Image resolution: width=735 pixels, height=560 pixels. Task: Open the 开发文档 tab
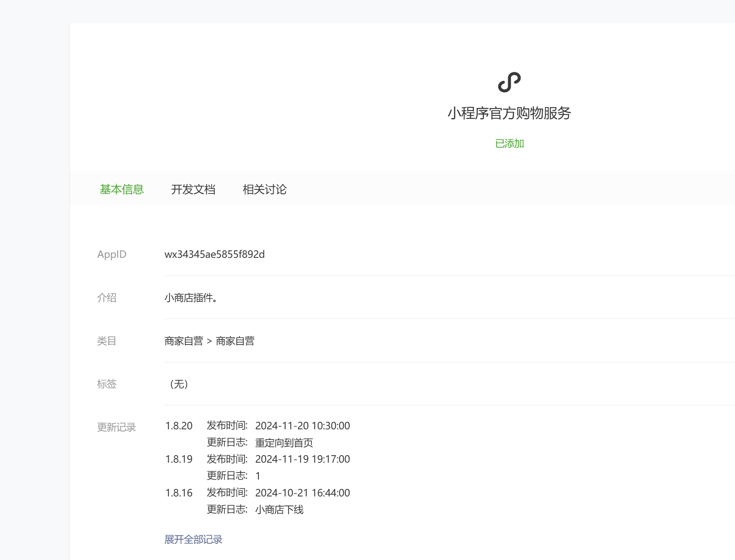193,190
